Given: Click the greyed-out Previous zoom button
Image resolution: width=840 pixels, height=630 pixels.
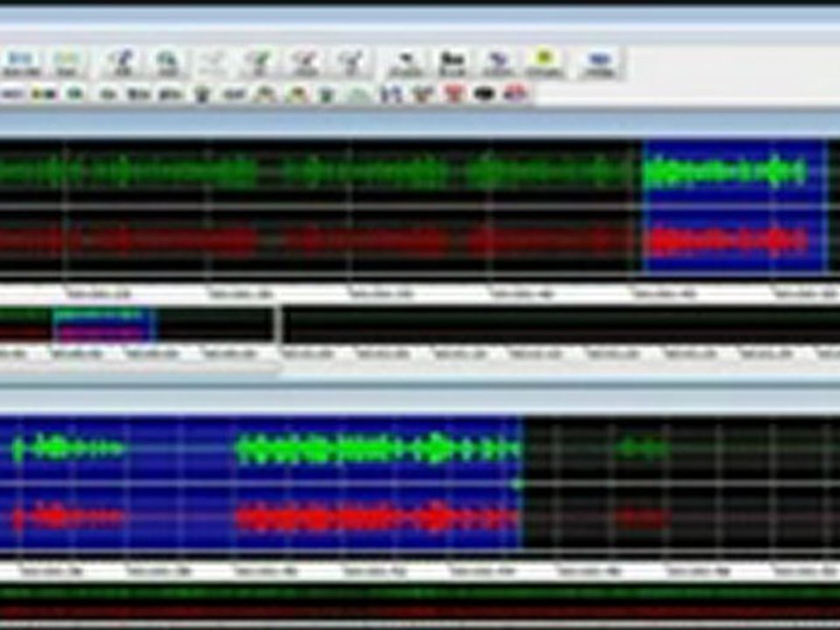Looking at the screenshot, I should click(x=213, y=64).
